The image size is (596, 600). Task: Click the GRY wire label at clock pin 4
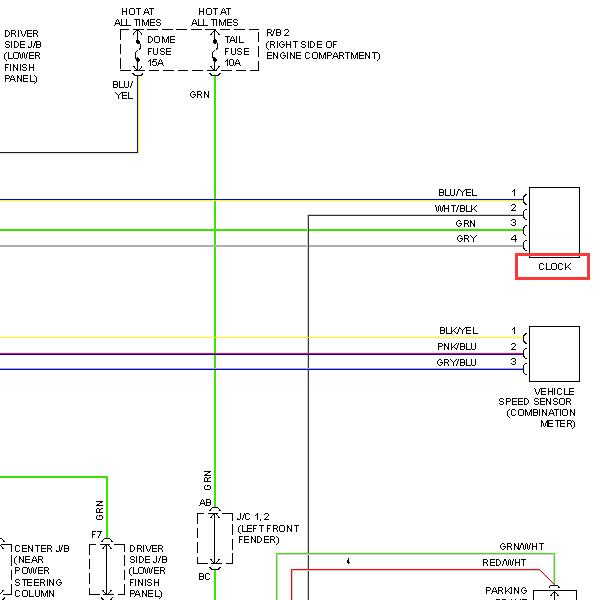click(467, 239)
